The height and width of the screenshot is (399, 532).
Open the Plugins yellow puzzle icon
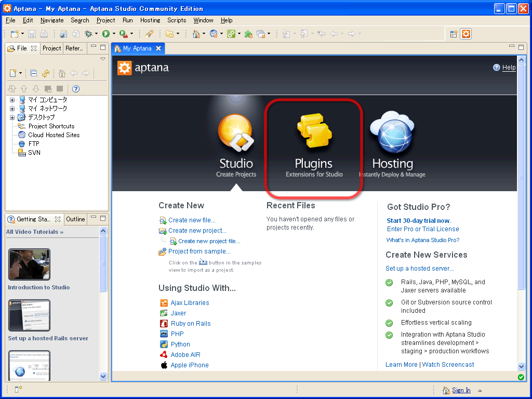tap(314, 130)
